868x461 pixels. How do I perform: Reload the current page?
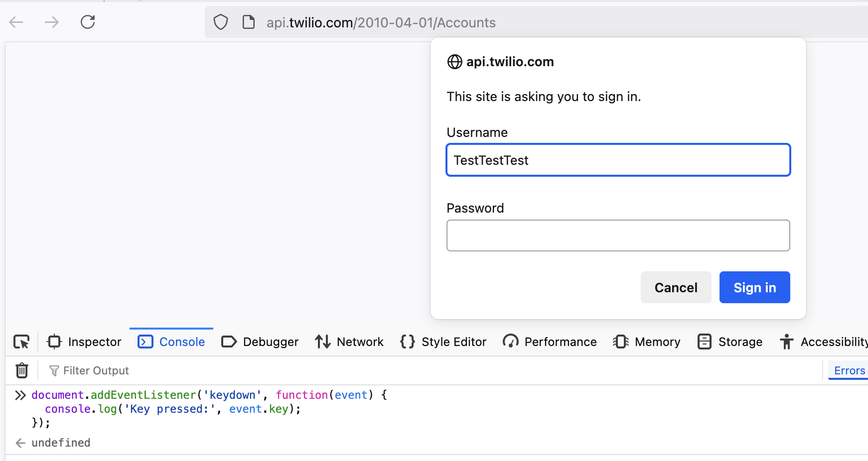pos(88,22)
